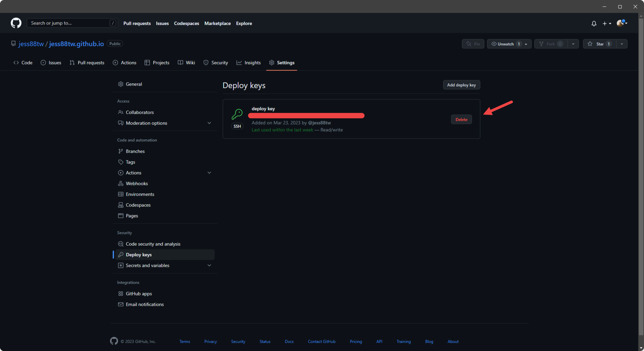This screenshot has height=351, width=644.
Task: Delete the deploy key
Action: [x=462, y=120]
